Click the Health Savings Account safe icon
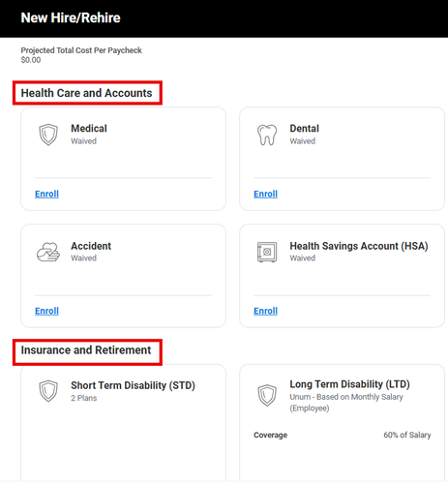This screenshot has height=484, width=448. coord(267,252)
